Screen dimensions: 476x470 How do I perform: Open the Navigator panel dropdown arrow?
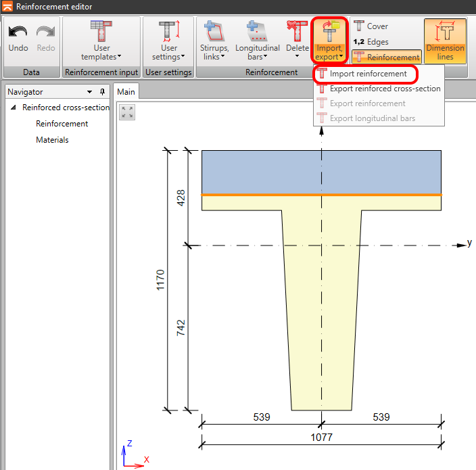90,92
